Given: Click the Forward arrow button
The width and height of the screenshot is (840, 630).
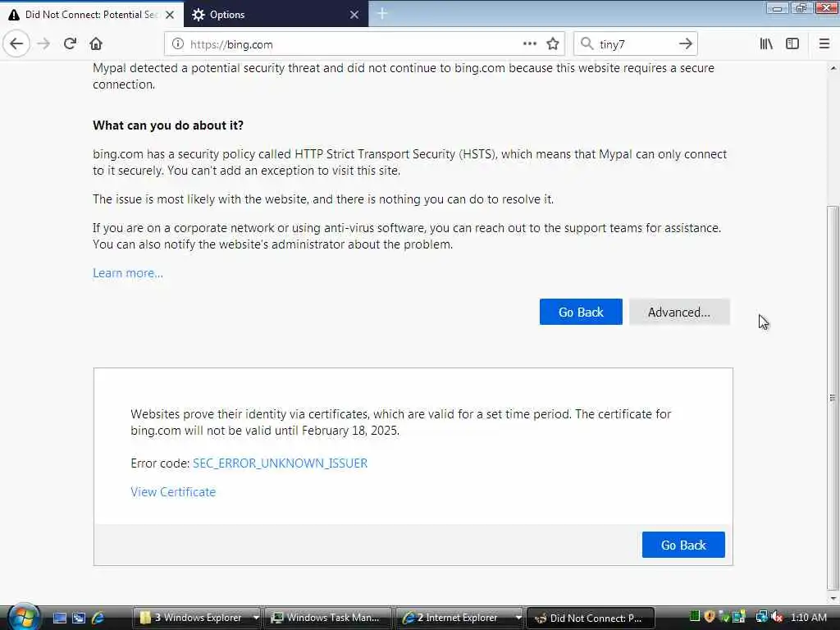Looking at the screenshot, I should (43, 44).
